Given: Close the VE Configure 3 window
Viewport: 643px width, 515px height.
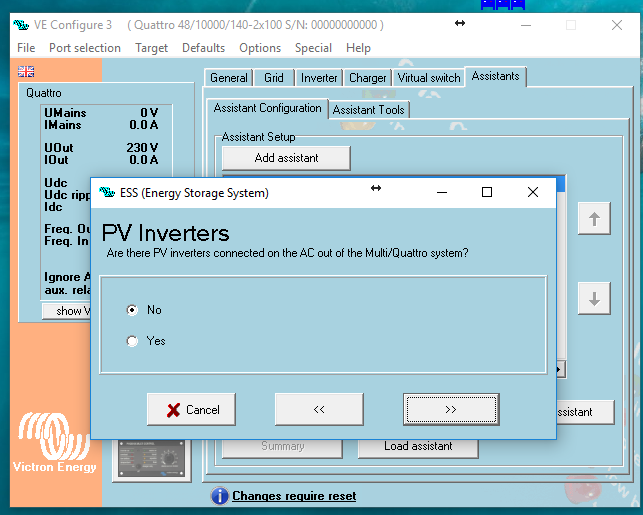Looking at the screenshot, I should pos(617,25).
